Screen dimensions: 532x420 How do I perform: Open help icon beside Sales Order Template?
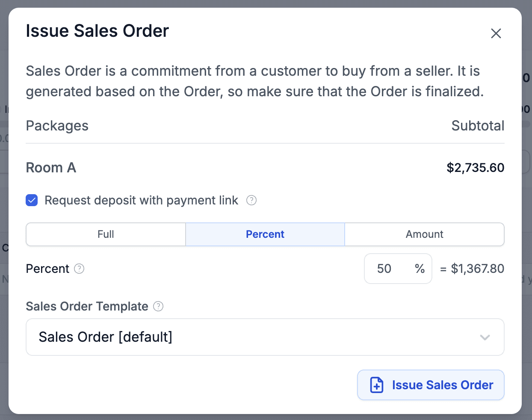pyautogui.click(x=158, y=306)
